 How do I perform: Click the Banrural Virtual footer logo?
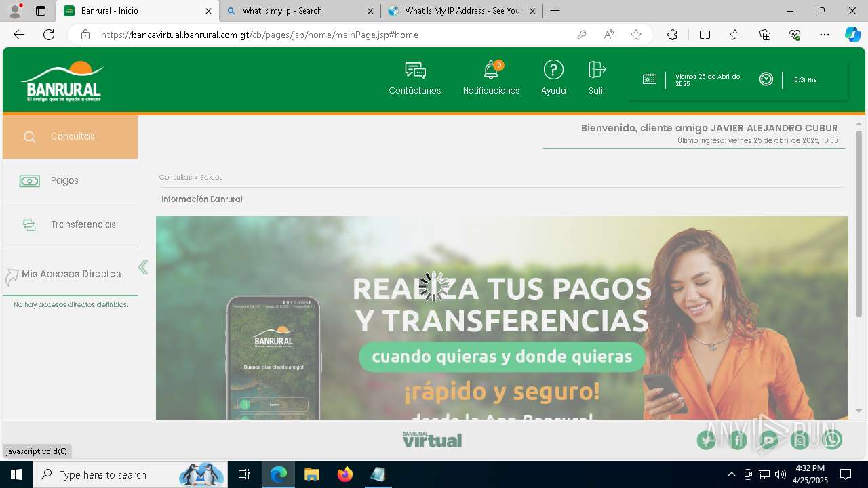coord(432,440)
